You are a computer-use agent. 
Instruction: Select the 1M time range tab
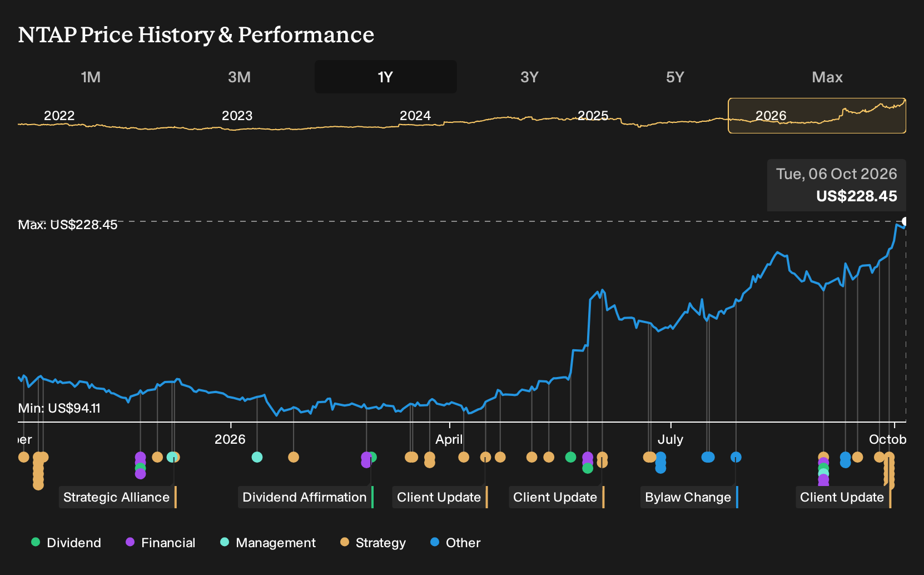(x=91, y=77)
